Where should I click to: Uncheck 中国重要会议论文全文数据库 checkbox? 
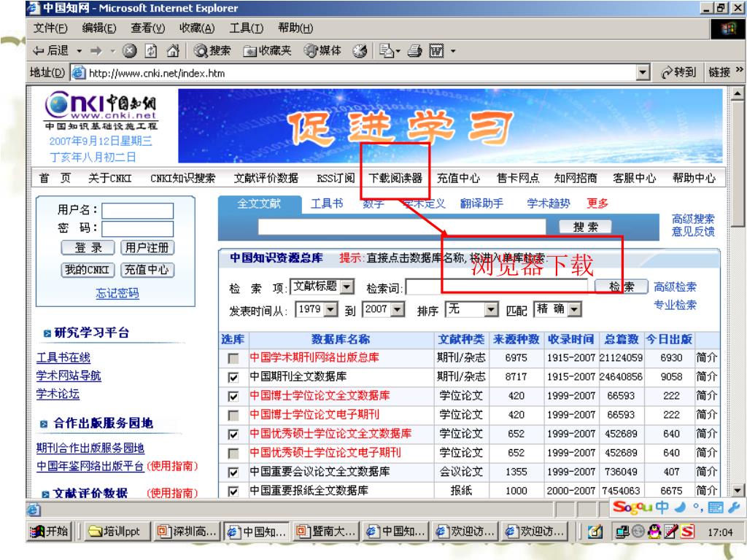(233, 472)
